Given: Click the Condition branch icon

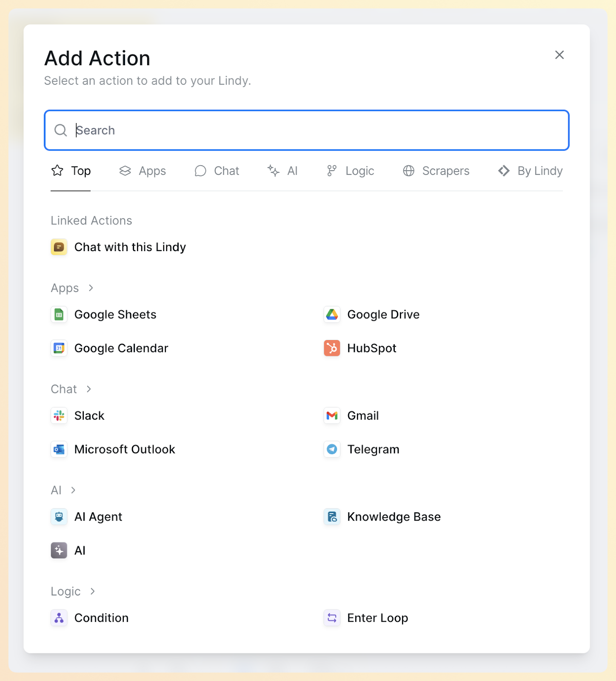Looking at the screenshot, I should click(59, 618).
